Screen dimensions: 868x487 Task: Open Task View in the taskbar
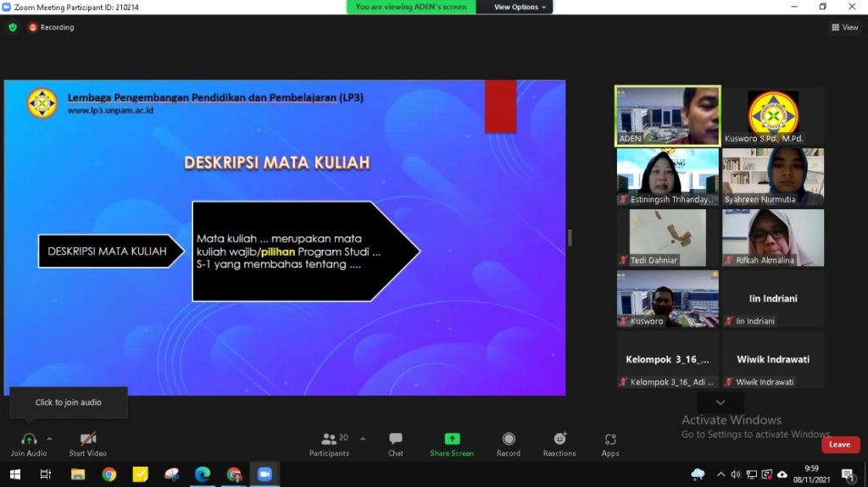[46, 474]
